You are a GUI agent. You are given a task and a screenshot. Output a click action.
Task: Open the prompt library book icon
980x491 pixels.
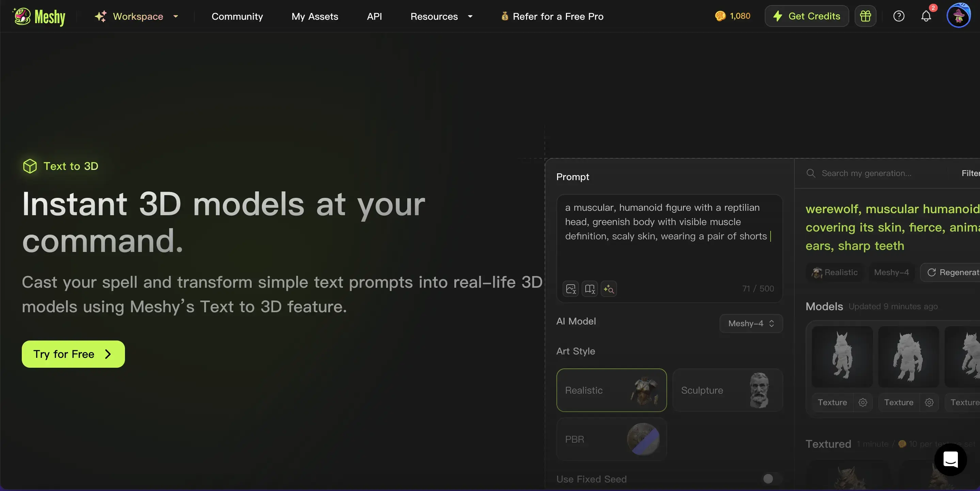(x=590, y=289)
